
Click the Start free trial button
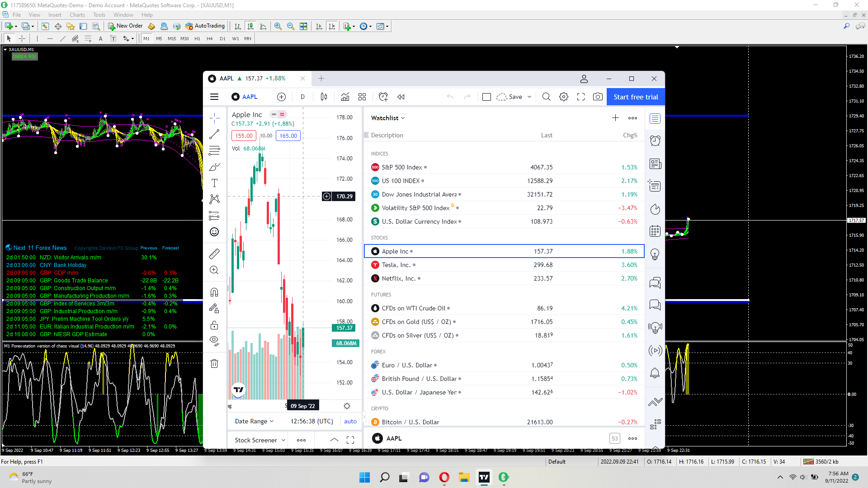pyautogui.click(x=636, y=97)
